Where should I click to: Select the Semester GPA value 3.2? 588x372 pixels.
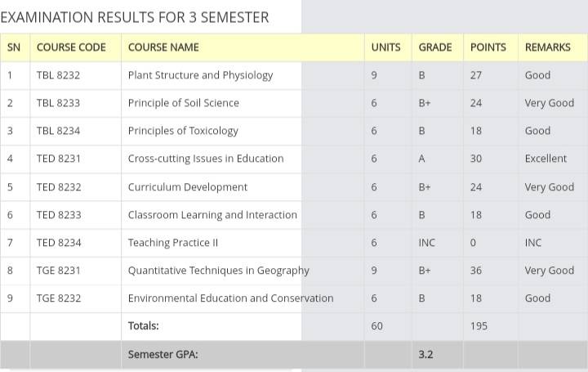point(425,354)
